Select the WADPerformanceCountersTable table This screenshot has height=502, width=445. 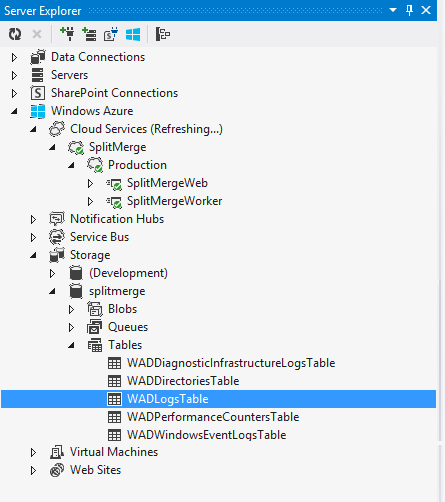click(213, 417)
